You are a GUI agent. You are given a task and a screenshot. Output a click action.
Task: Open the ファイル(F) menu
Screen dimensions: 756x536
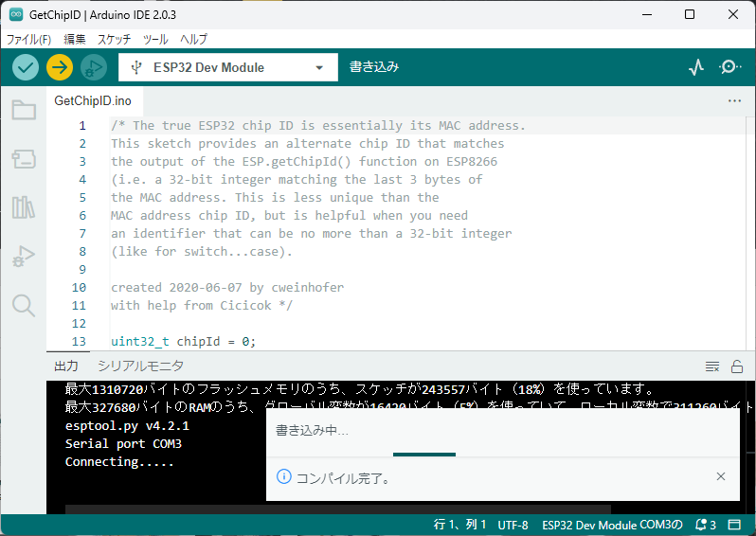[28, 40]
